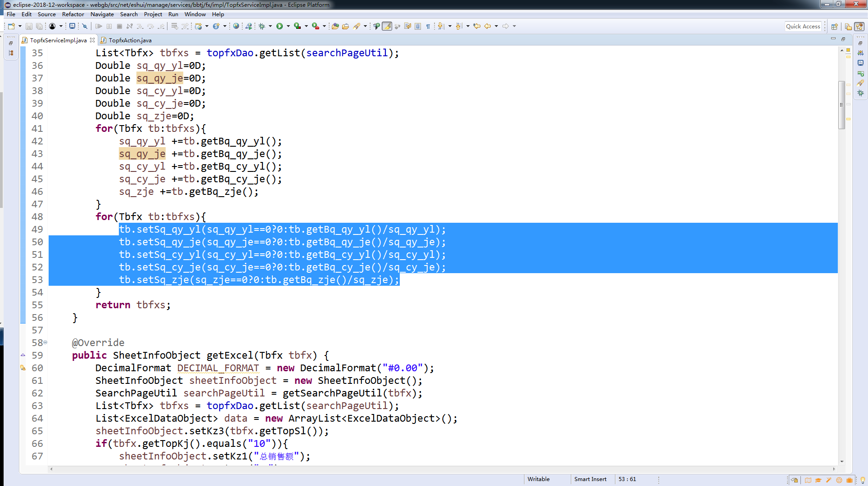Click the light bulb tip icon in status bar
This screenshot has width=868, height=486.
click(x=863, y=480)
